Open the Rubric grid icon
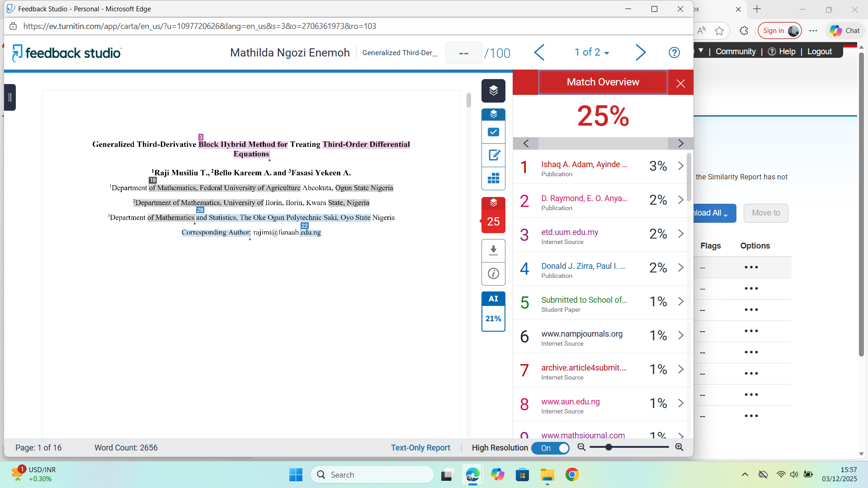 pos(493,178)
